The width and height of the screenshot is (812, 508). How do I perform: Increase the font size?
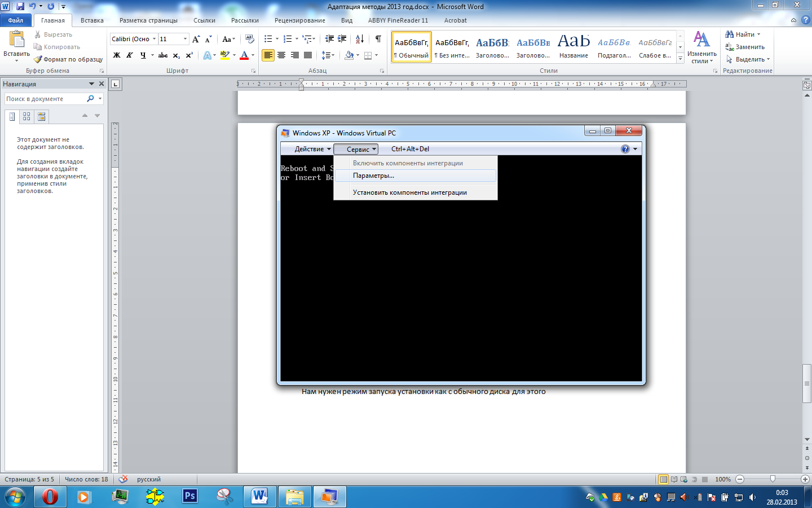196,39
